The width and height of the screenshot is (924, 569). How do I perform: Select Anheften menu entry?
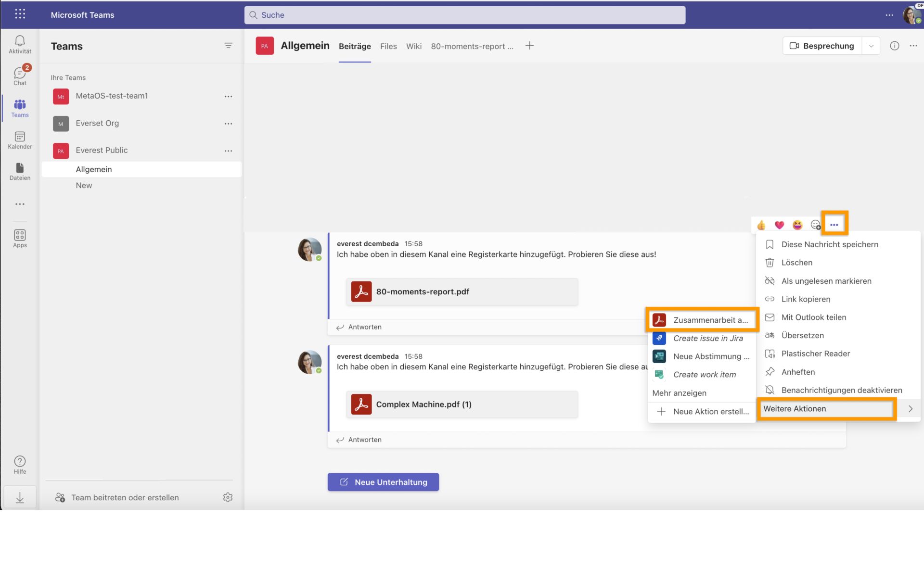pos(838,372)
